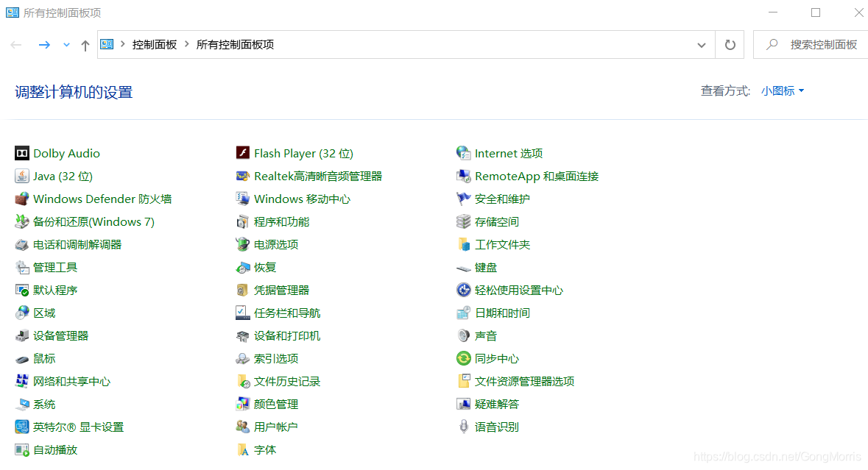This screenshot has height=470, width=868.
Task: Open the Flash Player (32 位) icon
Action: [x=242, y=153]
